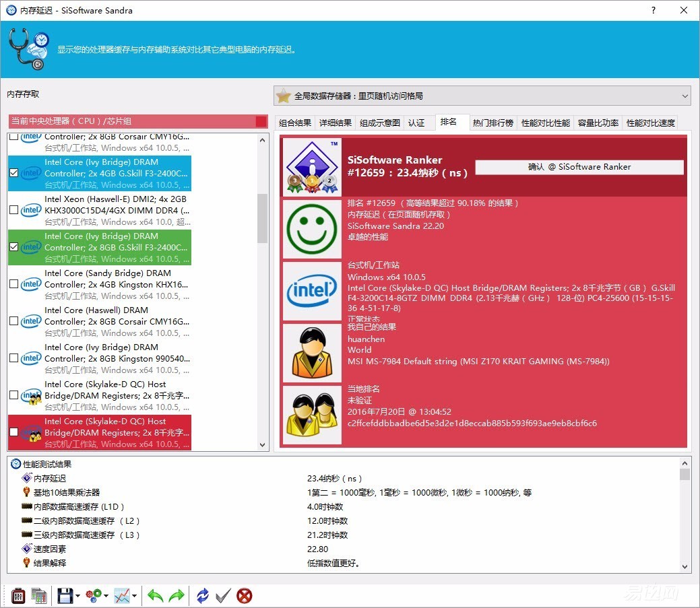Click the CPU list scrollbar thumb

click(x=263, y=218)
